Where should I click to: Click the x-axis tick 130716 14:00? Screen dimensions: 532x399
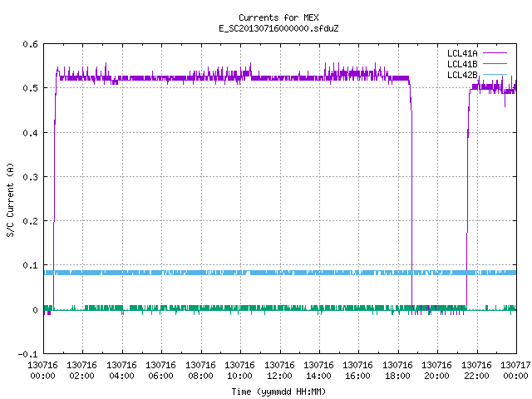pos(319,371)
